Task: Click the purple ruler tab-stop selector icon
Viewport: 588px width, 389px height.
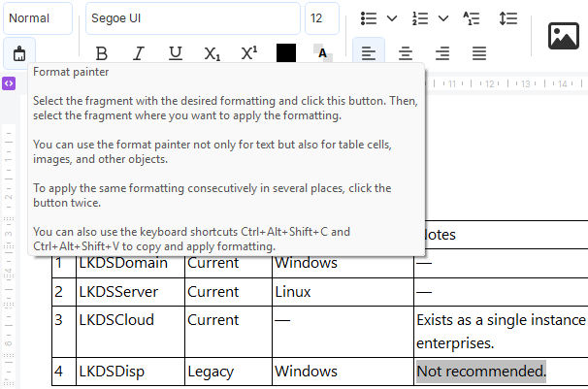Action: pos(9,83)
